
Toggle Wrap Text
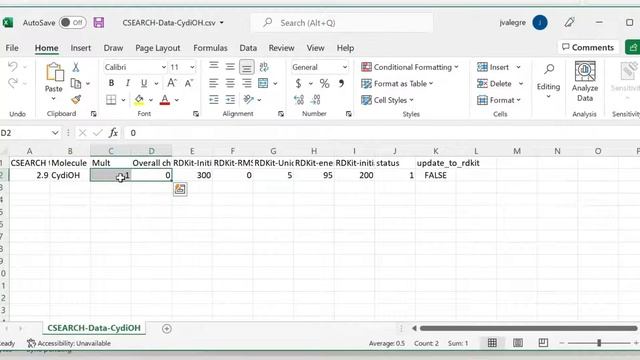(x=264, y=67)
